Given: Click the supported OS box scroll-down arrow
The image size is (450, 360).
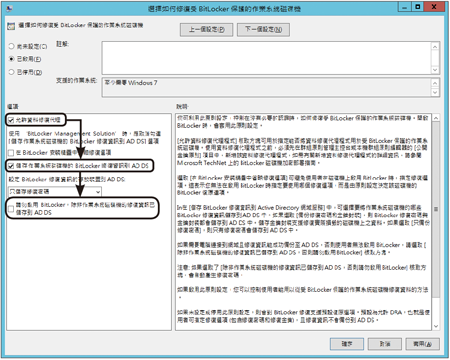Looking at the screenshot, I should pos(435,92).
